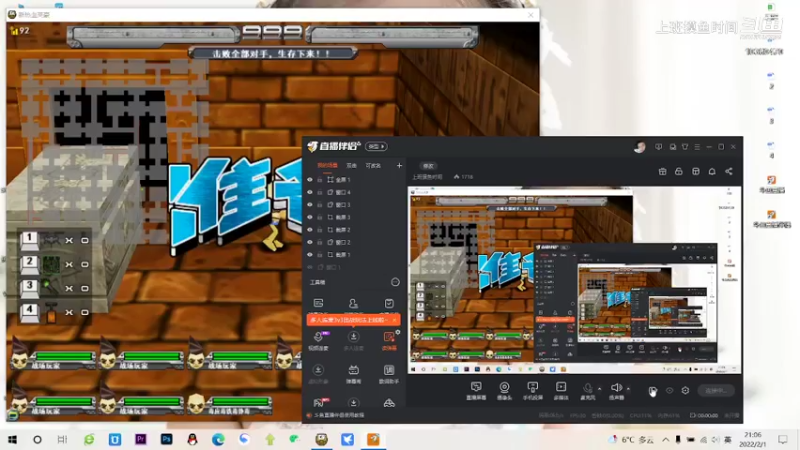
Task: Open first toolbox tool in top row
Action: pos(318,303)
